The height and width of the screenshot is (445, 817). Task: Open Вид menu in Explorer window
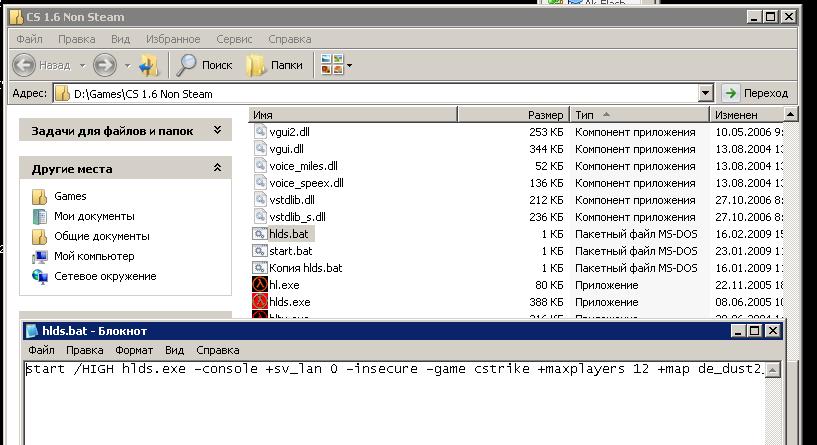[x=120, y=39]
